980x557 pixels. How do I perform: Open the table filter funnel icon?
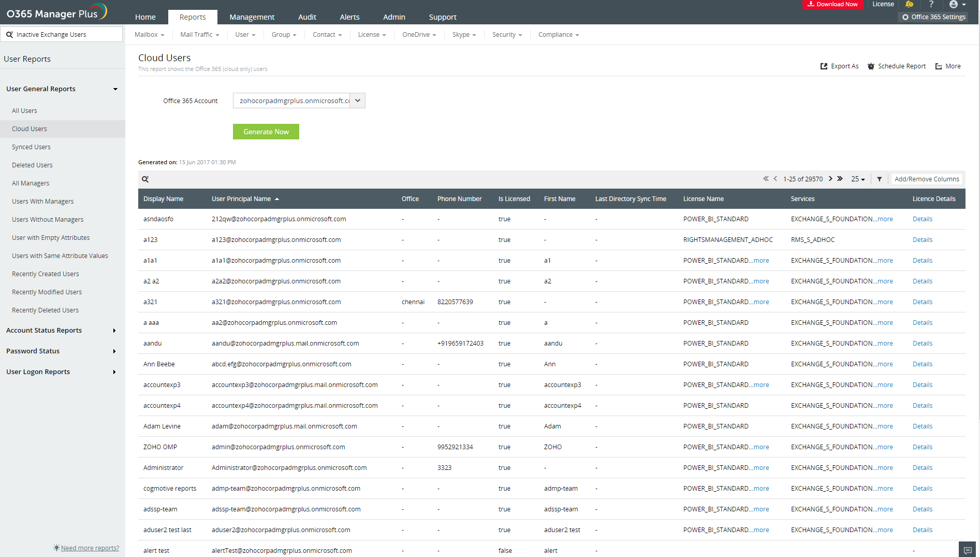[x=880, y=179]
